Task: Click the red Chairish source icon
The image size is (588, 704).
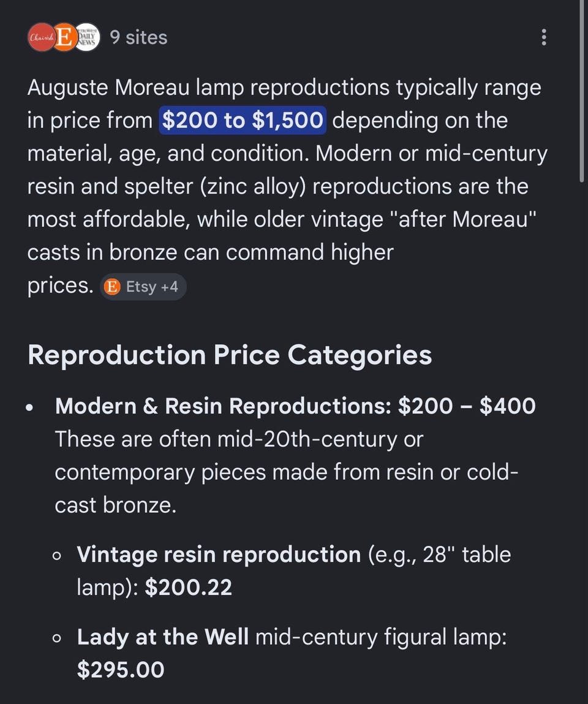Action: point(42,37)
